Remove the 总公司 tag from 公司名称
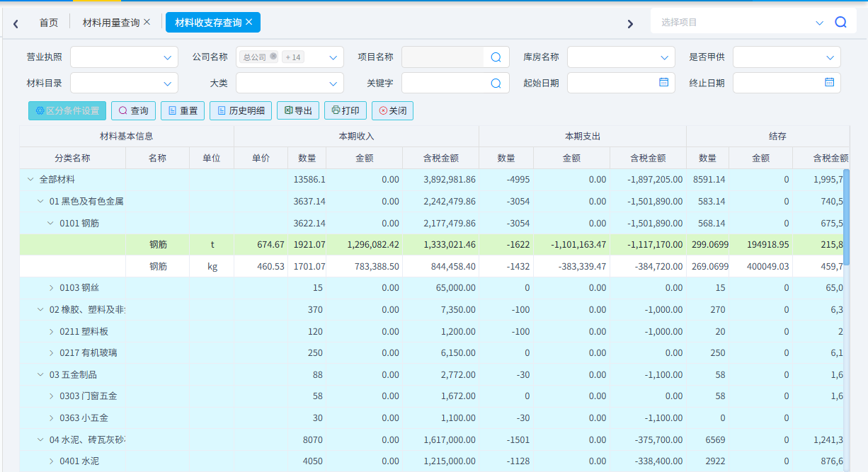This screenshot has width=868, height=472. [274, 57]
